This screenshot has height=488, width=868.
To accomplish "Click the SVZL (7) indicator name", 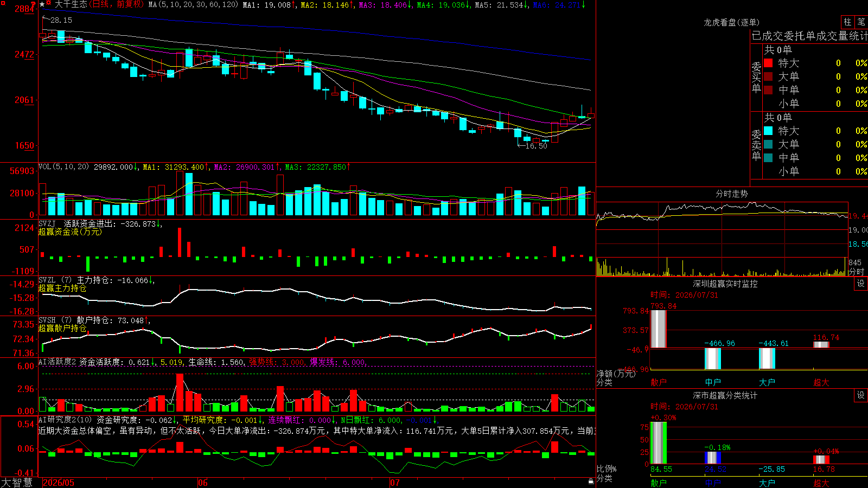I will click(x=55, y=280).
